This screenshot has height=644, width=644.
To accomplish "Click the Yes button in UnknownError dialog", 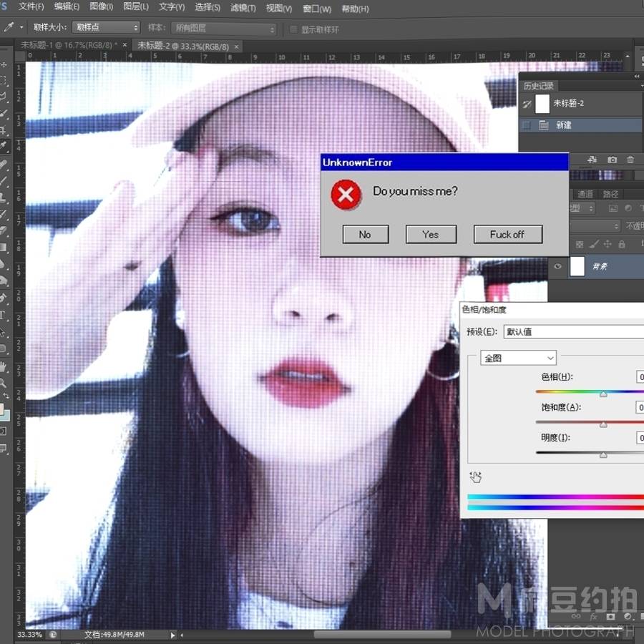I will [431, 234].
